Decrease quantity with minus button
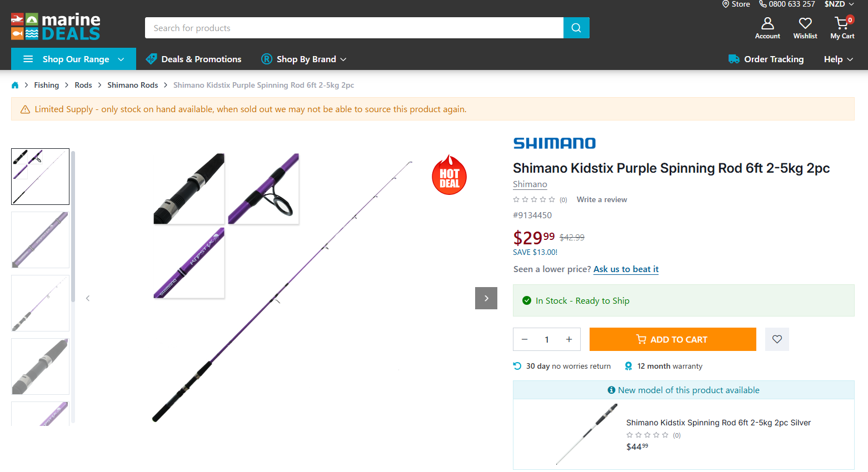The height and width of the screenshot is (472, 868). tap(525, 339)
